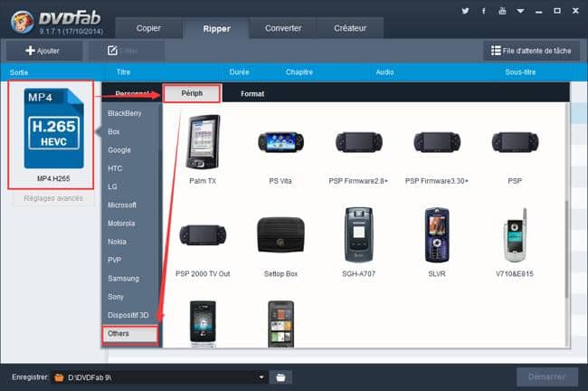Click the edit pencil toolbar button
This screenshot has width=588, height=391.
(x=126, y=51)
